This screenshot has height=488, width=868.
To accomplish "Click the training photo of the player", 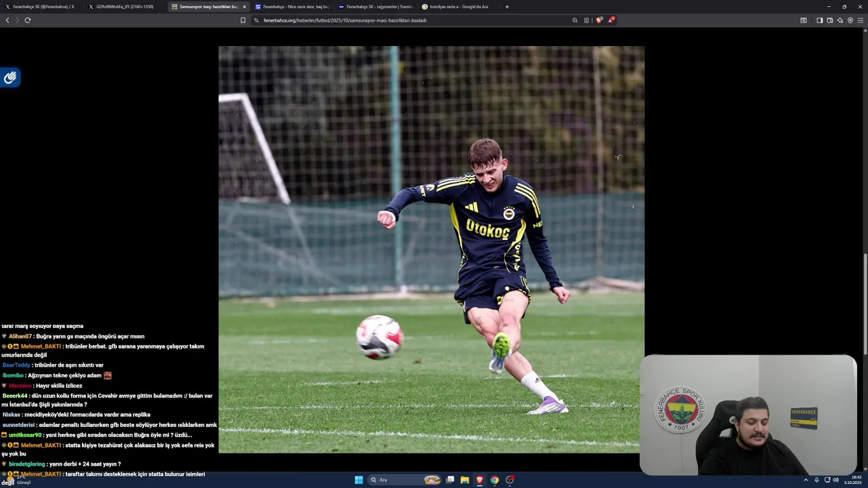I will coord(431,249).
